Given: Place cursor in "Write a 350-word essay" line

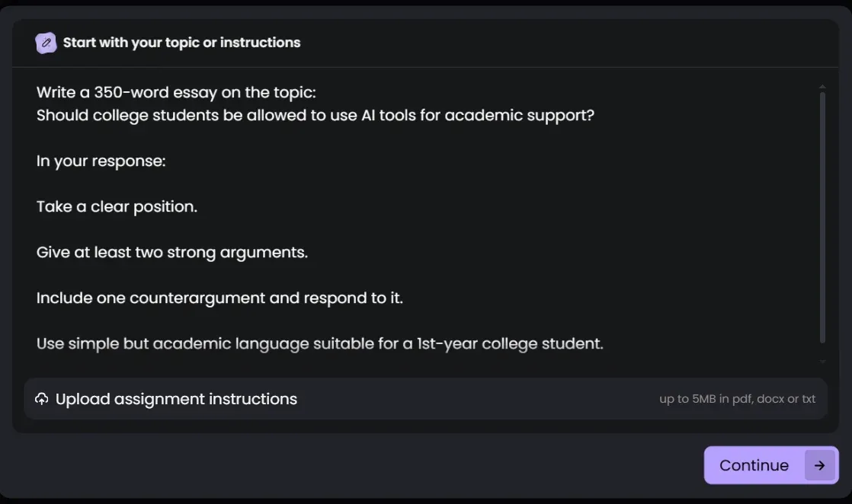Looking at the screenshot, I should (176, 93).
